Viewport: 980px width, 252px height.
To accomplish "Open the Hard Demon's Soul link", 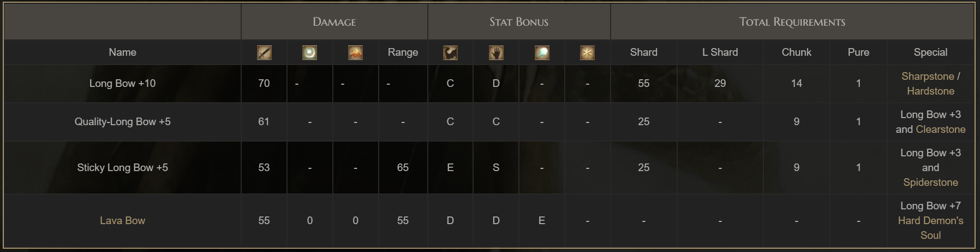I will [x=930, y=228].
